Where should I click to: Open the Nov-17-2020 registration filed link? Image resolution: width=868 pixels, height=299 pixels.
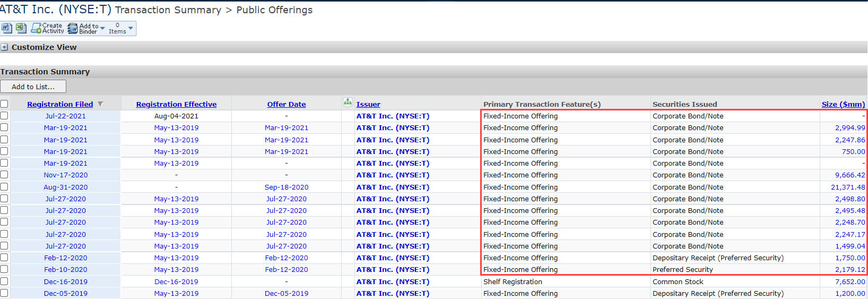(66, 175)
